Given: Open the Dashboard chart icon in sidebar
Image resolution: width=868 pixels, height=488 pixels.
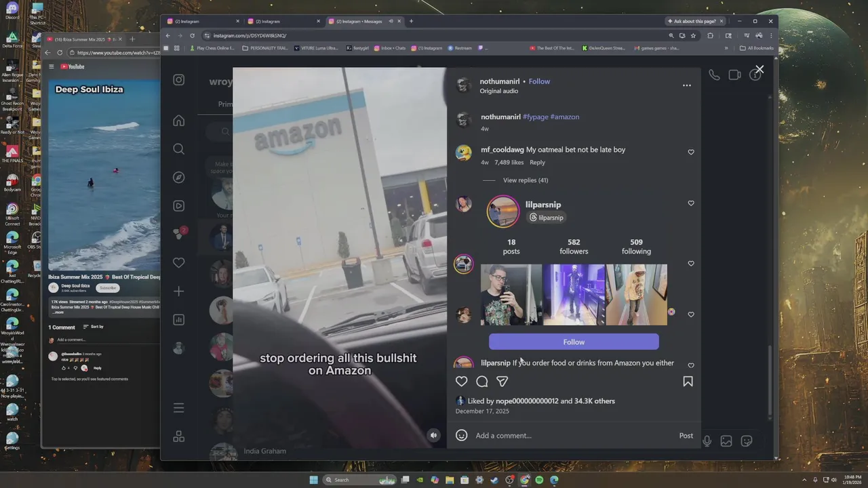Looking at the screenshot, I should coord(178,320).
